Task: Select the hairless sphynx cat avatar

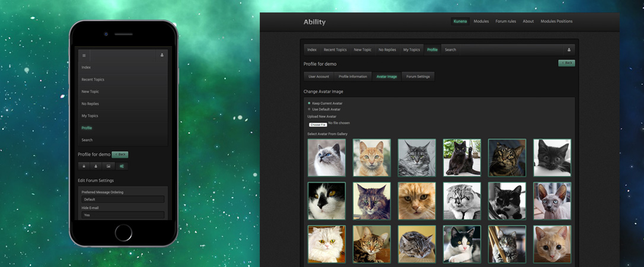Action: [x=553, y=201]
